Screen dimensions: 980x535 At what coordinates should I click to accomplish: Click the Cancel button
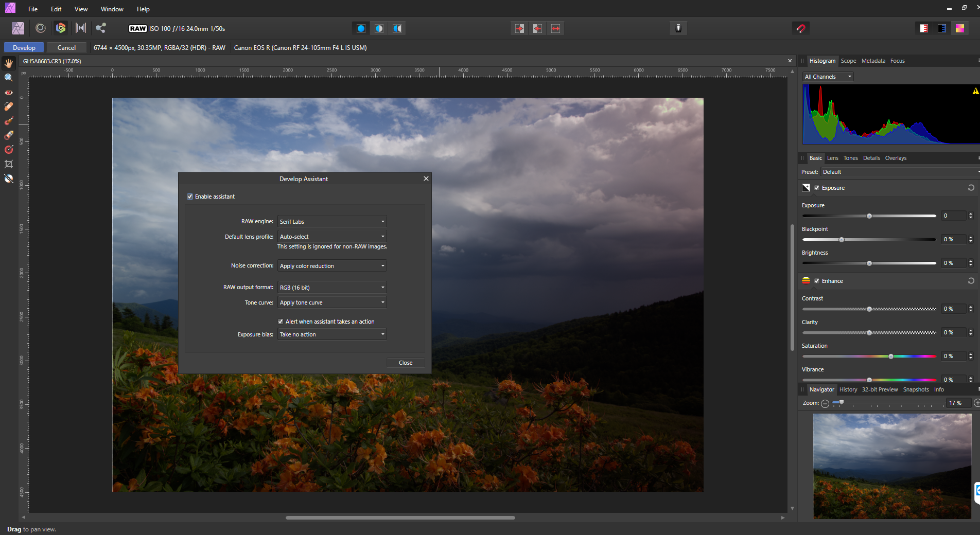(x=66, y=47)
